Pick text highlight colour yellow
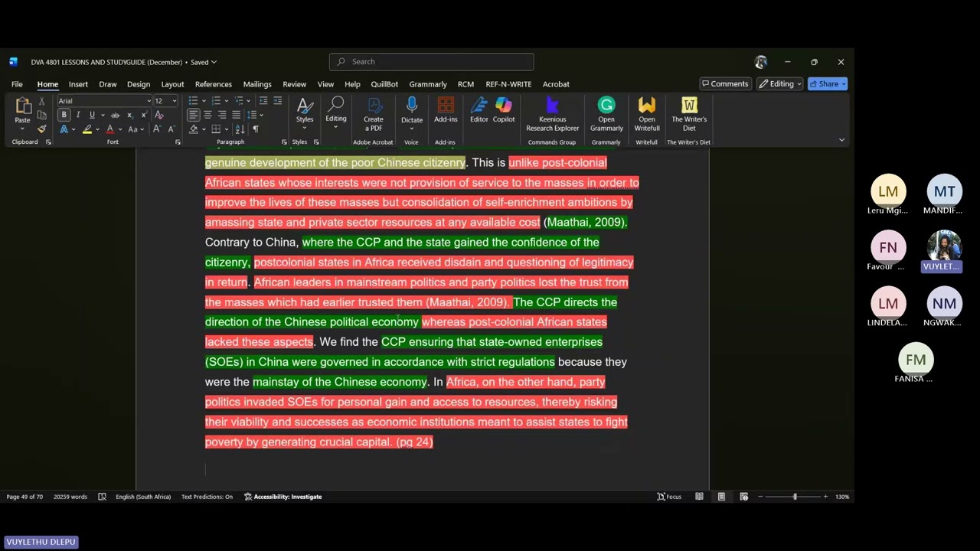This screenshot has height=551, width=980. click(87, 129)
